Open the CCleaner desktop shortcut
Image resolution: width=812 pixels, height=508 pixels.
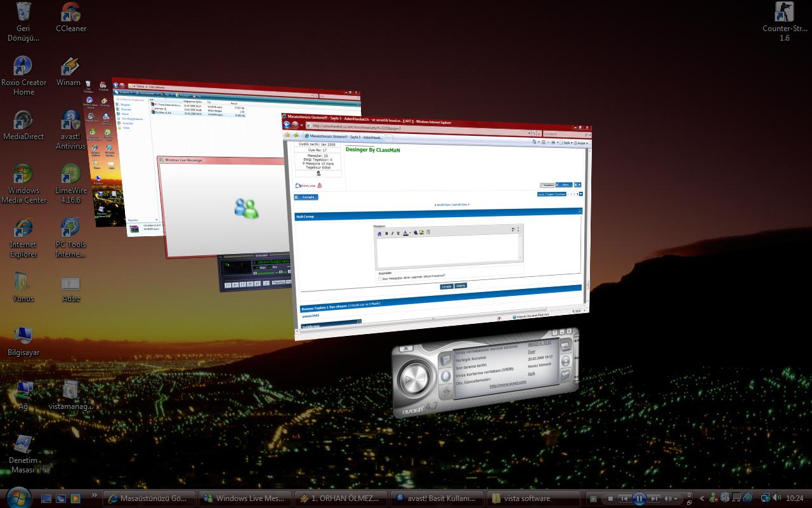[71, 14]
